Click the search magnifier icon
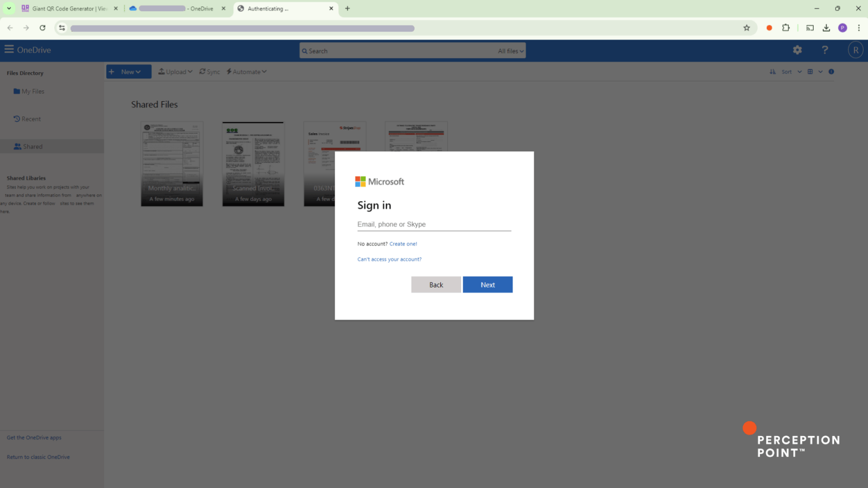This screenshot has height=488, width=868. point(305,51)
